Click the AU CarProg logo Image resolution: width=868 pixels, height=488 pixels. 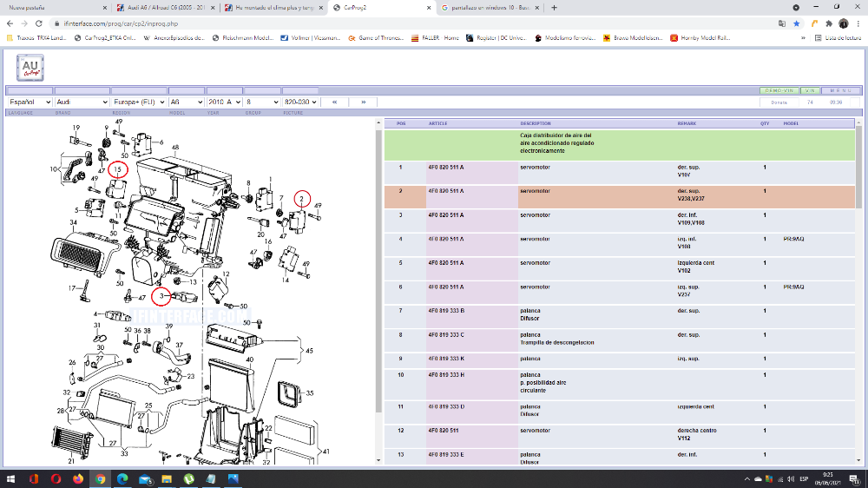pyautogui.click(x=30, y=68)
